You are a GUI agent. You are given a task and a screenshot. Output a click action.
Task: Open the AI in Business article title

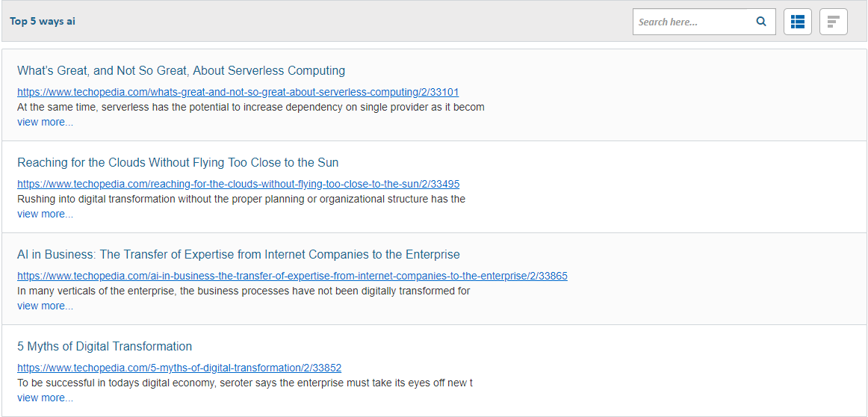(x=238, y=255)
